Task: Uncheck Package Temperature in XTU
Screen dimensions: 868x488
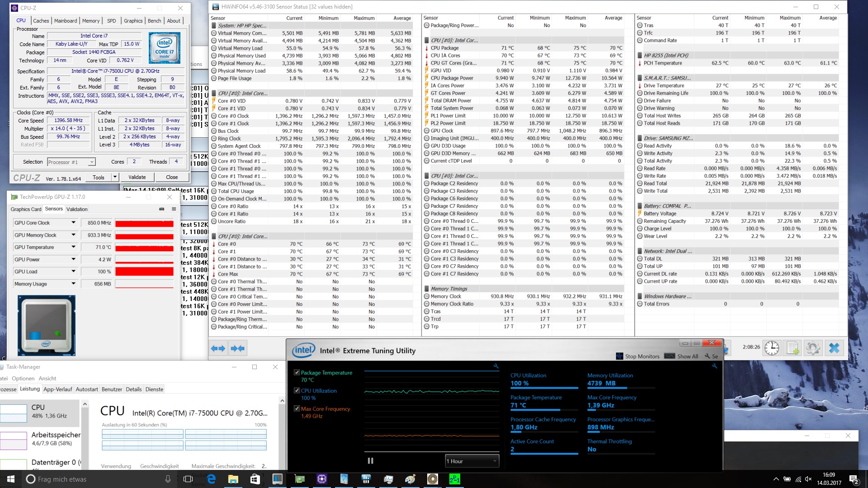Action: (x=297, y=373)
